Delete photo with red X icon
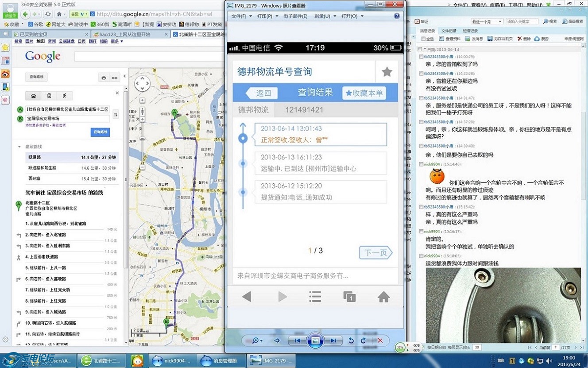This screenshot has height=368, width=588. 379,341
